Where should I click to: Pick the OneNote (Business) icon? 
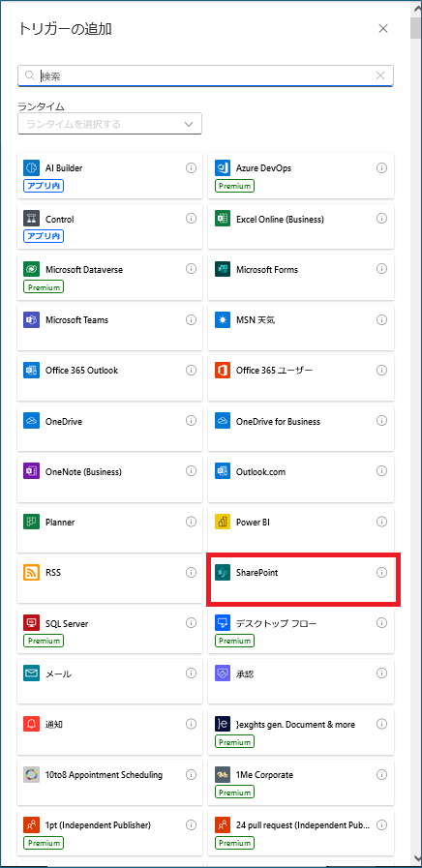click(x=32, y=471)
